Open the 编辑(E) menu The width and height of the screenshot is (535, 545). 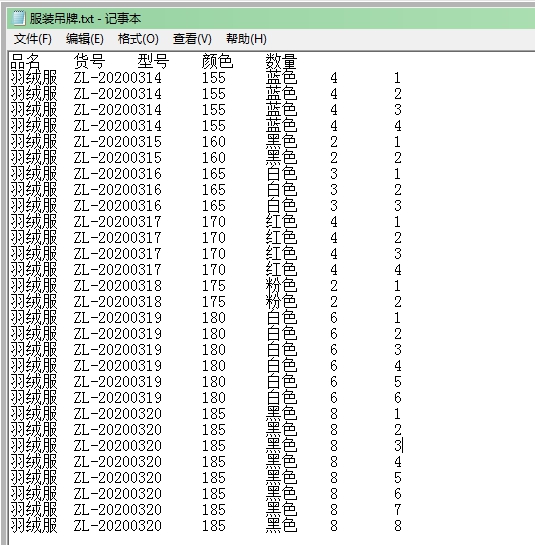pyautogui.click(x=85, y=39)
